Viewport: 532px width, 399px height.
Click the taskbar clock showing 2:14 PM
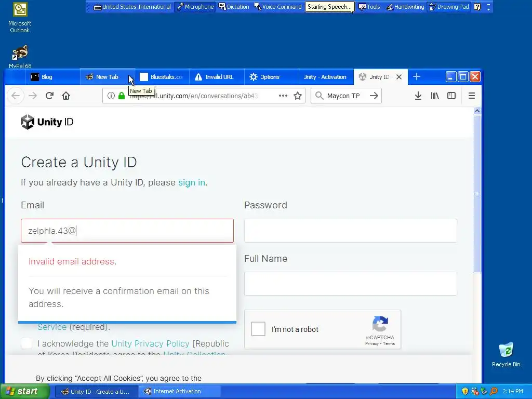tap(512, 391)
